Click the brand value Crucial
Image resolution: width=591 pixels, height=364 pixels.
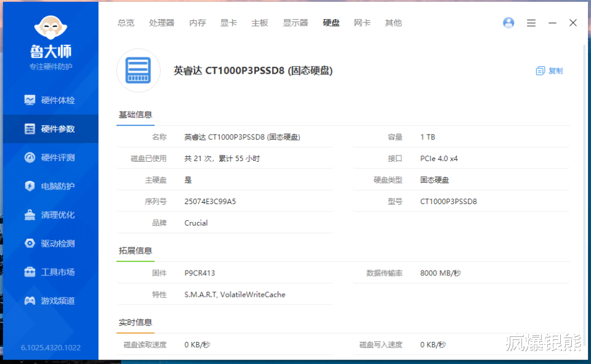(x=196, y=223)
